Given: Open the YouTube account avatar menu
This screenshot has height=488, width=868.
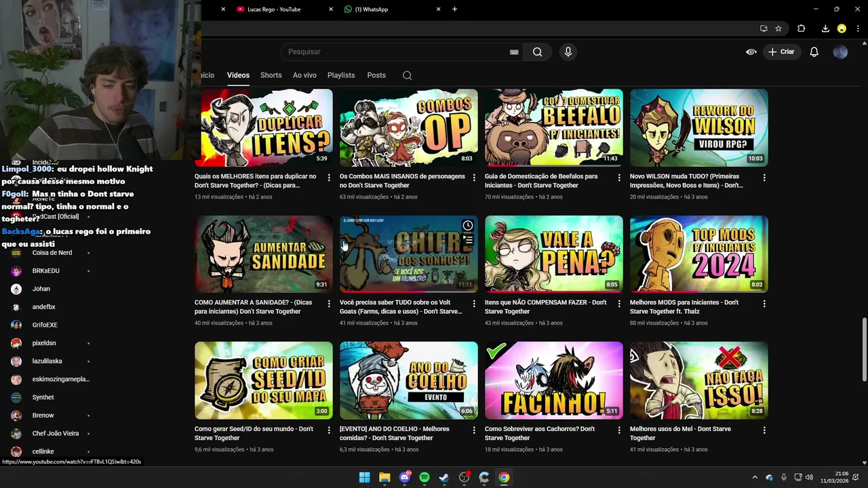Looking at the screenshot, I should pos(840,52).
